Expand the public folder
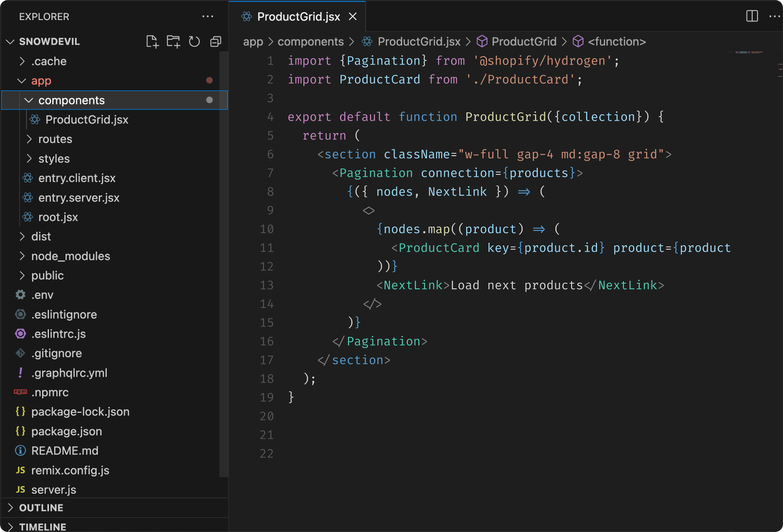This screenshot has height=532, width=783. pyautogui.click(x=22, y=275)
